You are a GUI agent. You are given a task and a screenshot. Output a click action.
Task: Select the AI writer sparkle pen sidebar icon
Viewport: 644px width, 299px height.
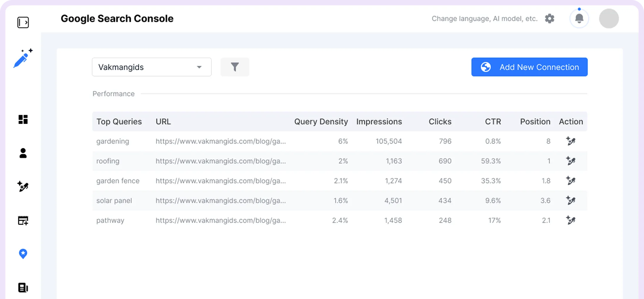point(23,186)
